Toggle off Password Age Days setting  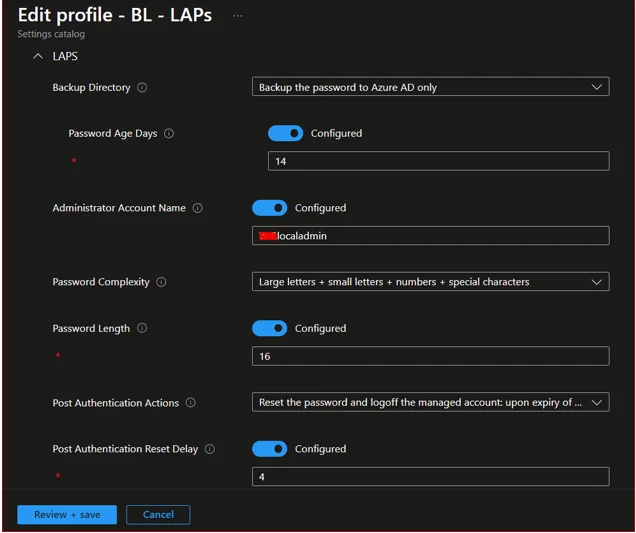point(285,133)
